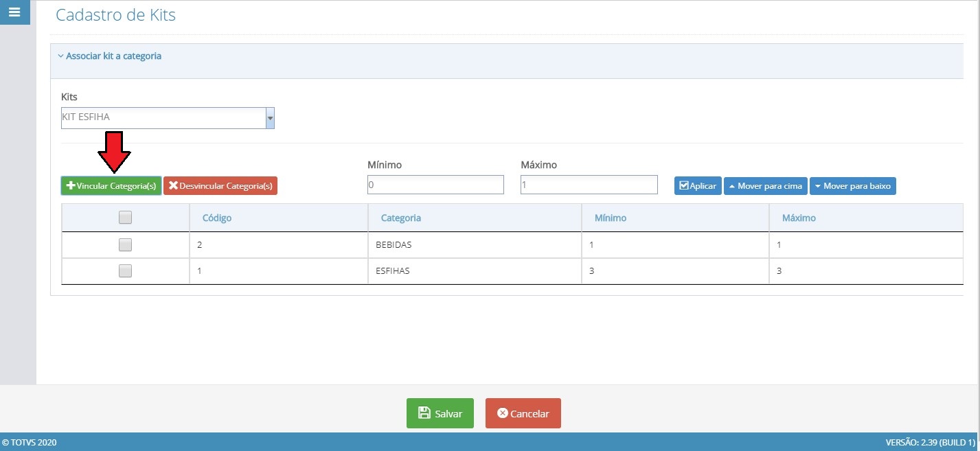Image resolution: width=980 pixels, height=451 pixels.
Task: Check the BEBIDAS row checkbox
Action: point(125,244)
